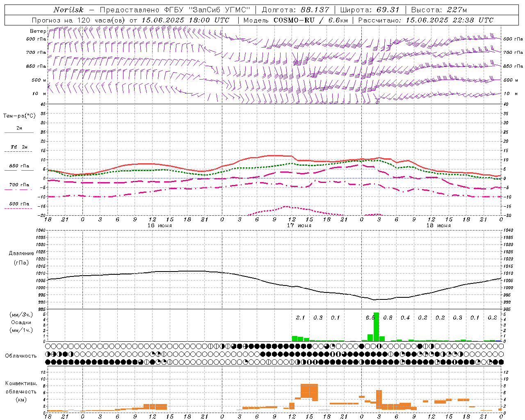The height and width of the screenshot is (420, 525).
Task: Click the "Norilsk" station title
Action: [68, 10]
